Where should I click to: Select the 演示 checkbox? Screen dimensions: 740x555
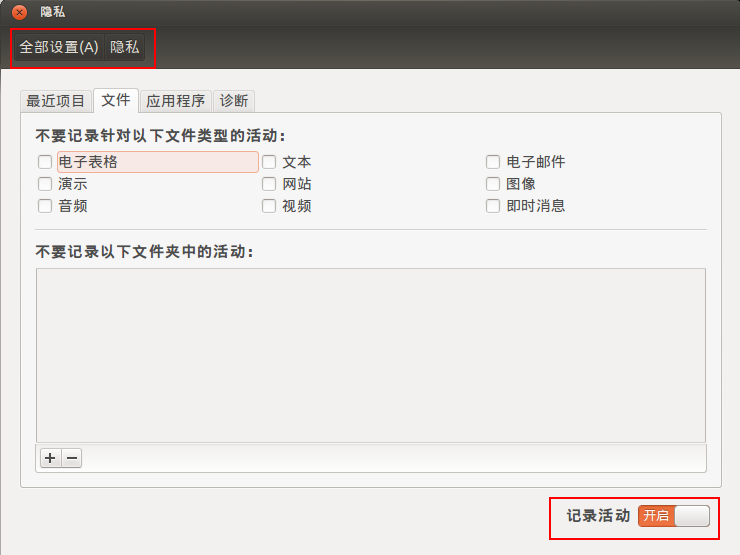click(45, 184)
